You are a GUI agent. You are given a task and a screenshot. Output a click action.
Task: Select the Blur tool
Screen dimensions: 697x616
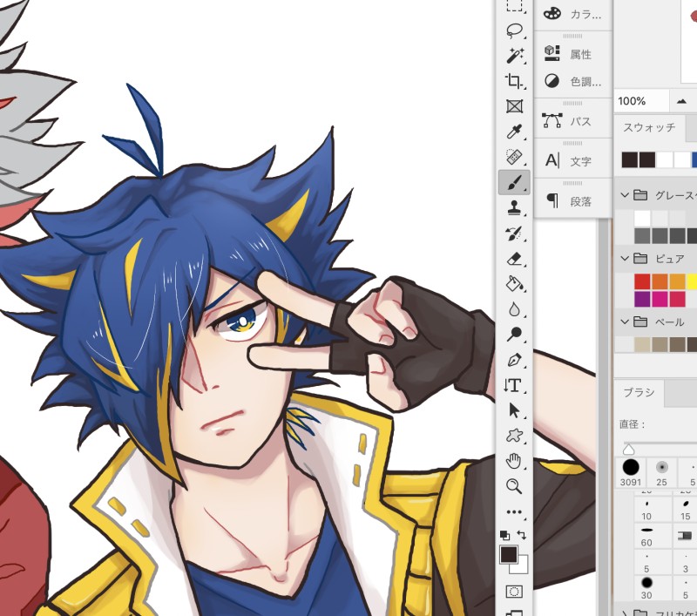coord(514,309)
